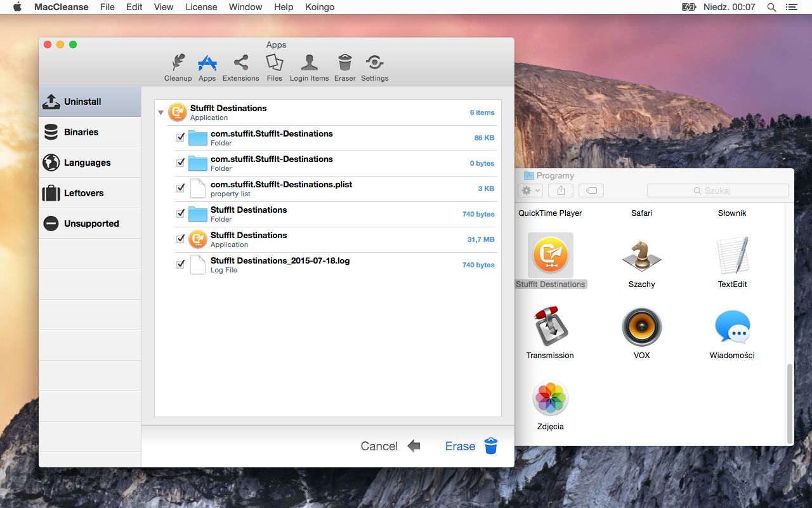812x508 pixels.
Task: Open the License menu
Action: (x=201, y=7)
